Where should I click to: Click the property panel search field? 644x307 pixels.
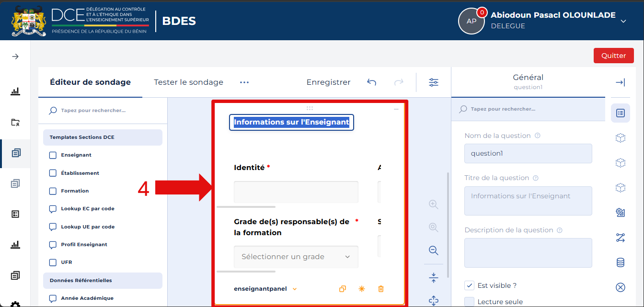528,109
